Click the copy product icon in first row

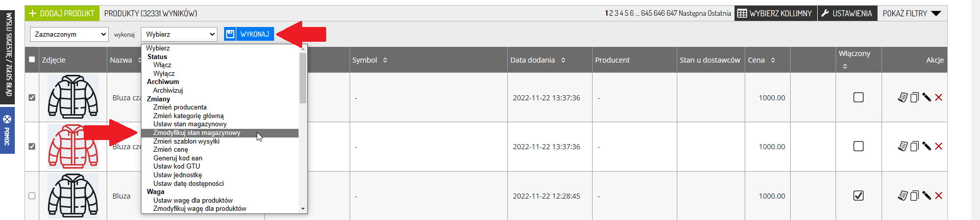(915, 97)
